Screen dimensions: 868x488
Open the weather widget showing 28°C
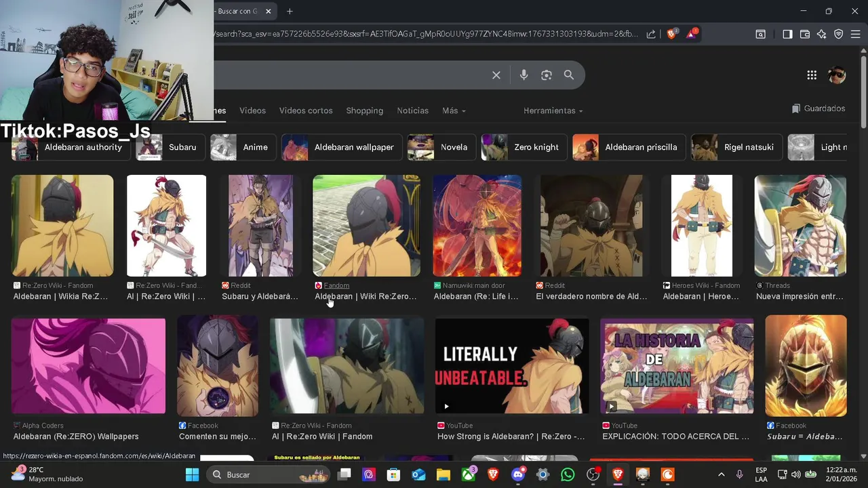click(47, 474)
